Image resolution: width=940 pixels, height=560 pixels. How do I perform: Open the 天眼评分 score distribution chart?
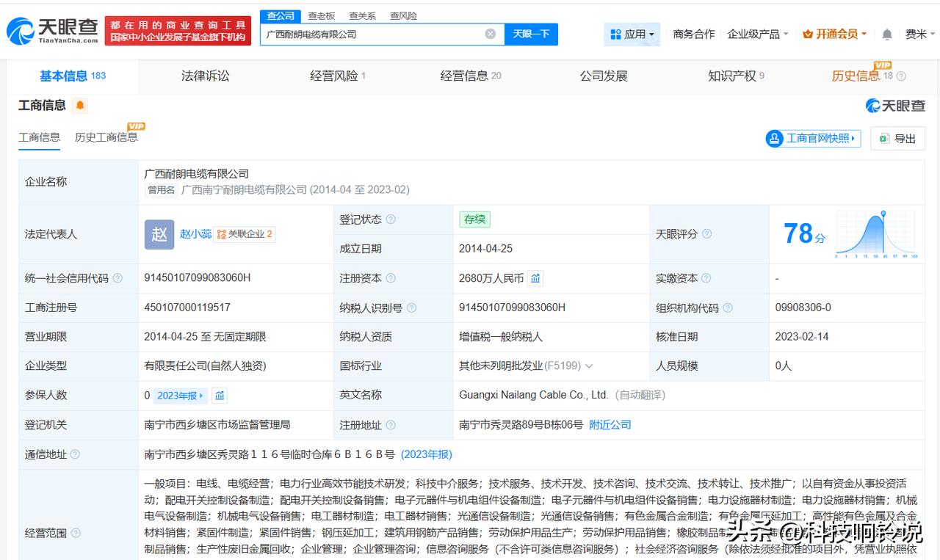pos(875,234)
